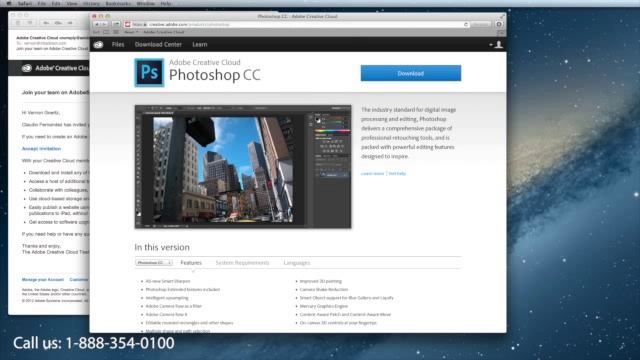Open the Adobe Creative Cloud bookmark in the bookmarks bar

tap(164, 32)
